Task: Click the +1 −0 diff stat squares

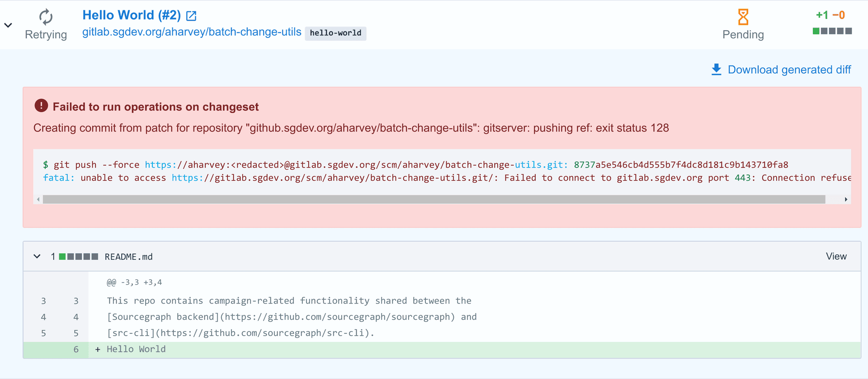Action: click(832, 31)
